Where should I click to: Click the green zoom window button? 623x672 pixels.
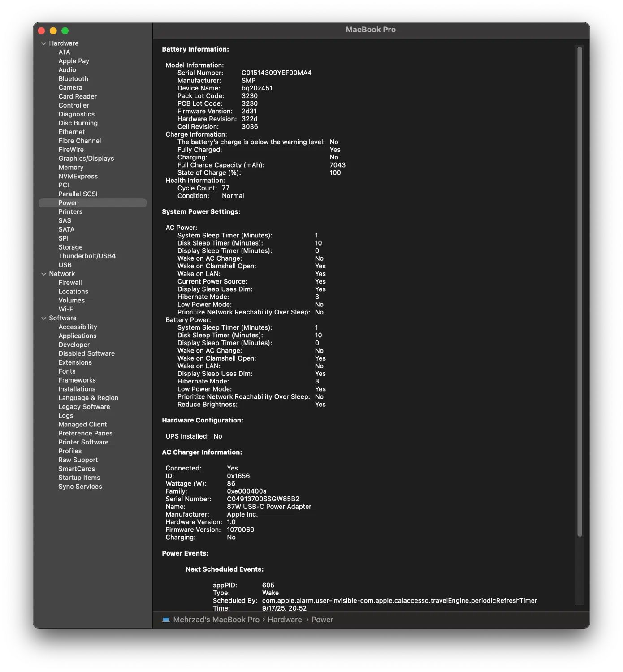click(65, 30)
